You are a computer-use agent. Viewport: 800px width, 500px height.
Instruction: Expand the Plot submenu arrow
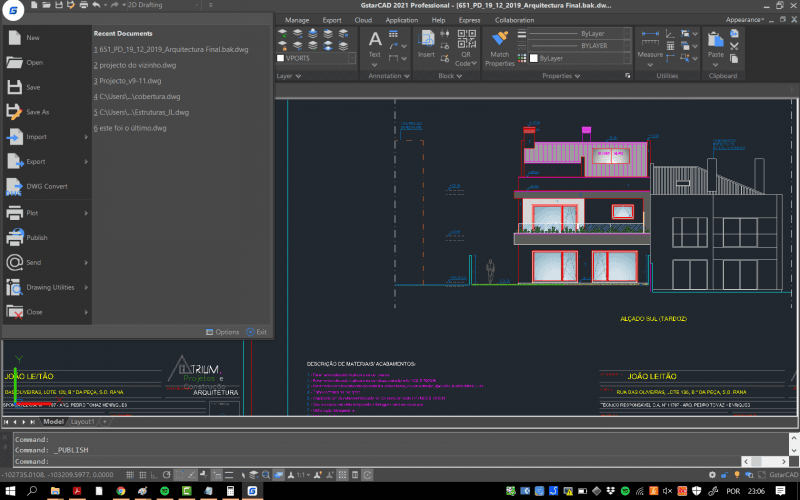tap(87, 213)
